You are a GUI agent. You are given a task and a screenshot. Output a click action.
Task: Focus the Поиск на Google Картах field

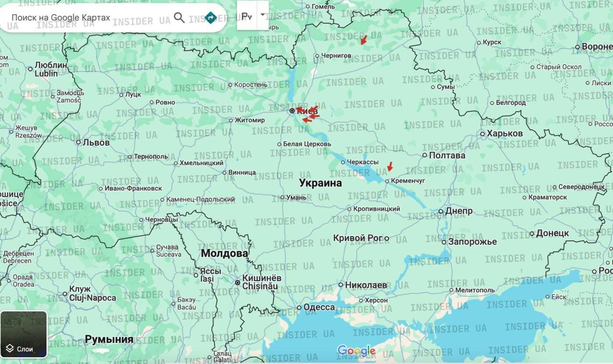click(x=86, y=18)
